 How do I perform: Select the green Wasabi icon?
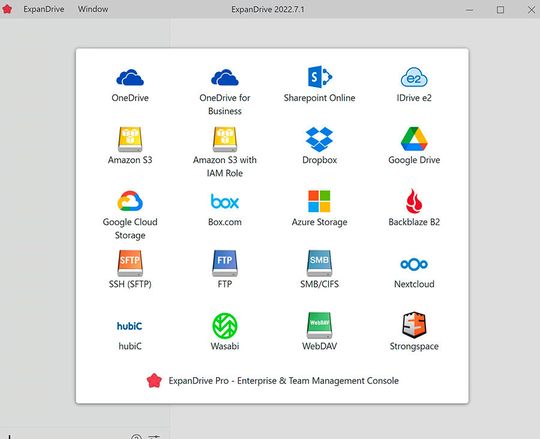[225, 325]
